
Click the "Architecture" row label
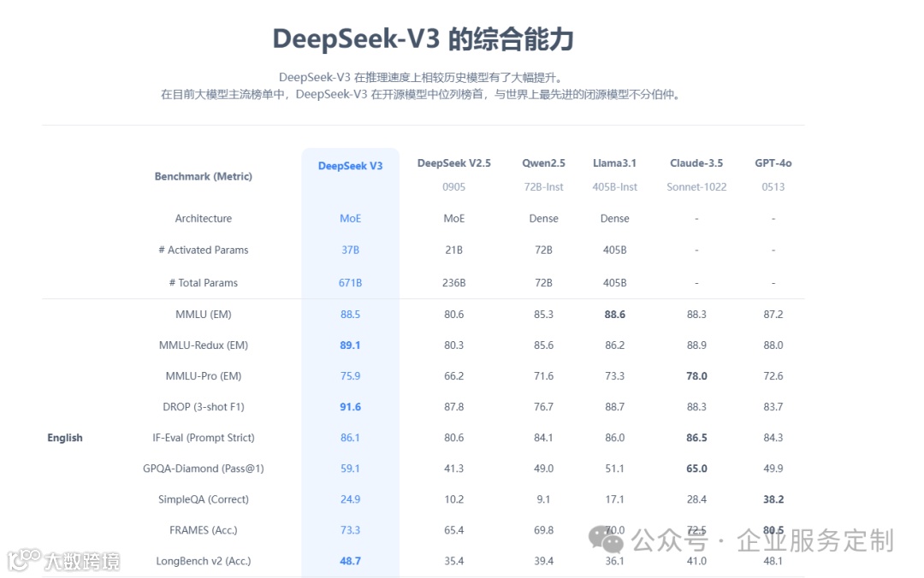pyautogui.click(x=204, y=219)
